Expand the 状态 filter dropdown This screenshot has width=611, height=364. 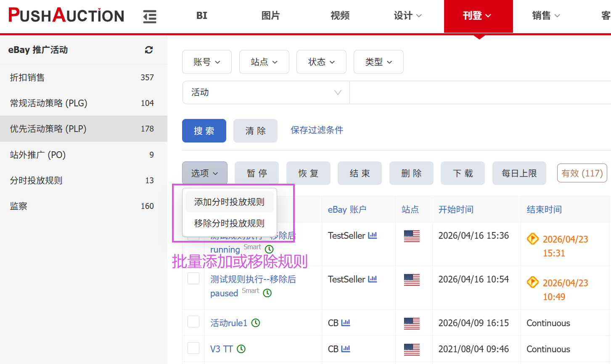tap(321, 62)
